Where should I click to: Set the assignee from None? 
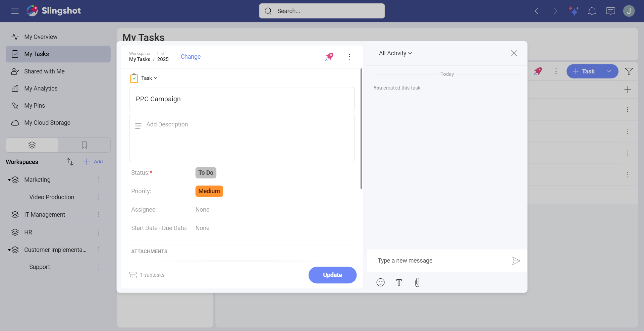coord(202,210)
